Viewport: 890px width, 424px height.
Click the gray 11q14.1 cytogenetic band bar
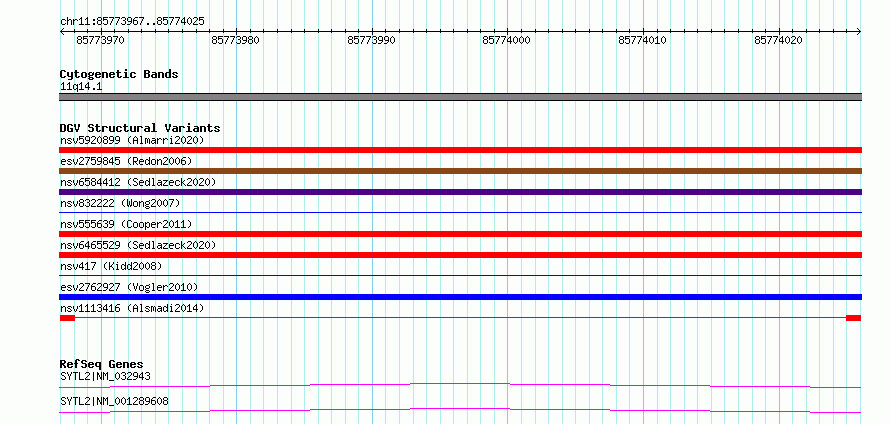coord(460,97)
